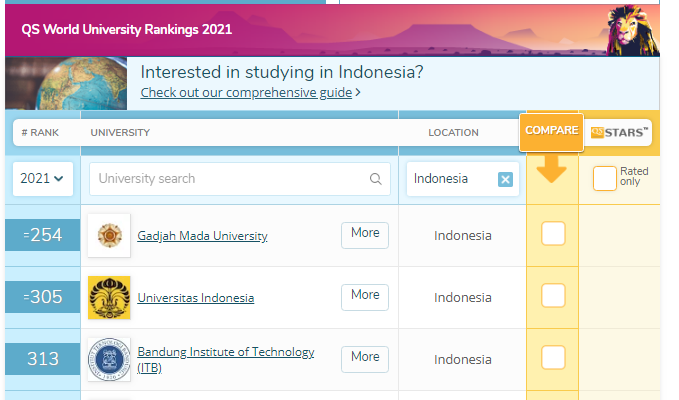Click the Compare tab header
The height and width of the screenshot is (400, 679).
pos(551,131)
